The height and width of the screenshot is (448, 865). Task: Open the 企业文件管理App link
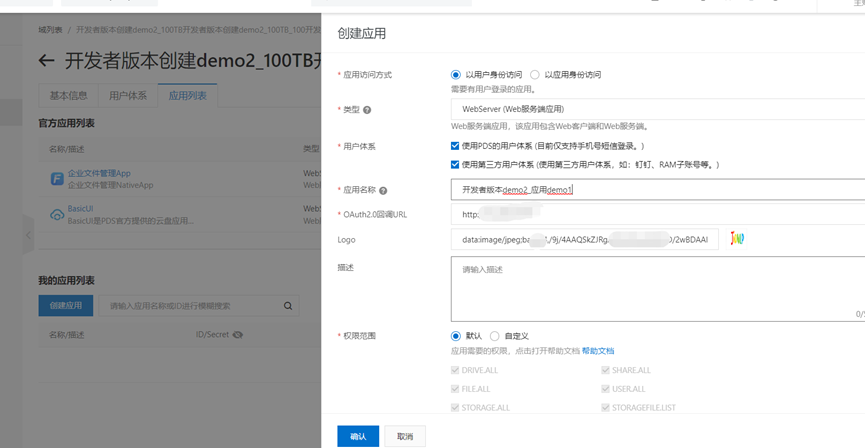(99, 173)
